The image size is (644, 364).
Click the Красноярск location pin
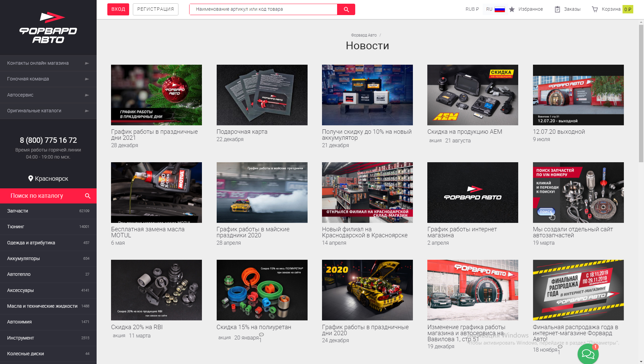(31, 179)
